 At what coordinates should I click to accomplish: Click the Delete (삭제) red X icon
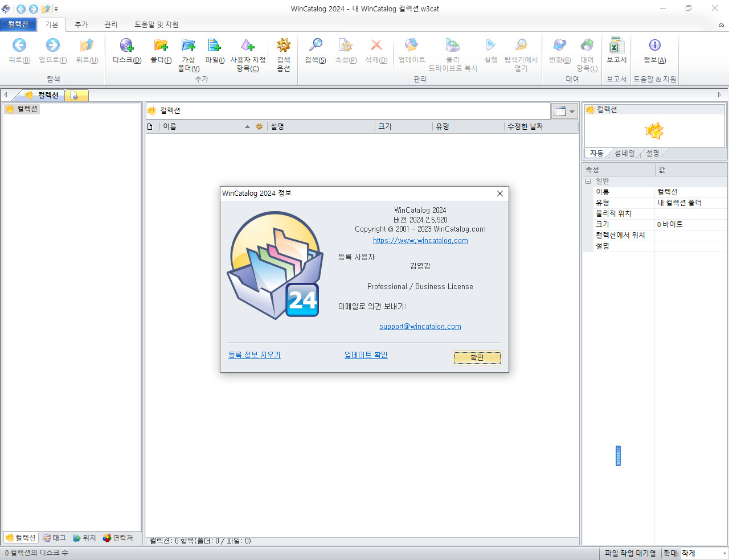[x=376, y=45]
